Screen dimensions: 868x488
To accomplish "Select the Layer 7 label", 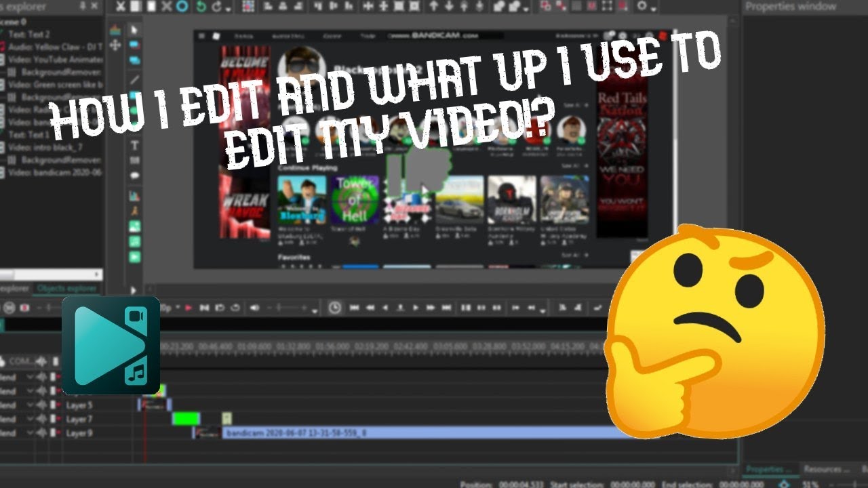I will [x=79, y=420].
